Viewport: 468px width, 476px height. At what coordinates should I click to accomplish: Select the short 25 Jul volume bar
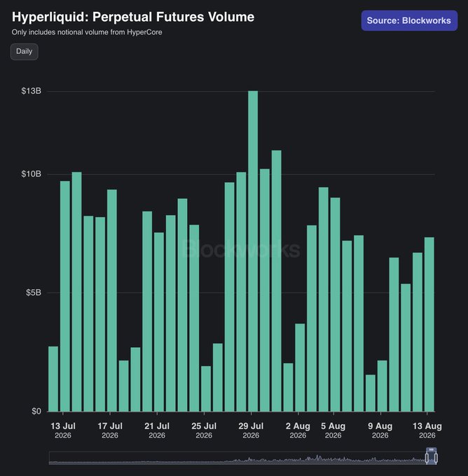click(x=206, y=388)
